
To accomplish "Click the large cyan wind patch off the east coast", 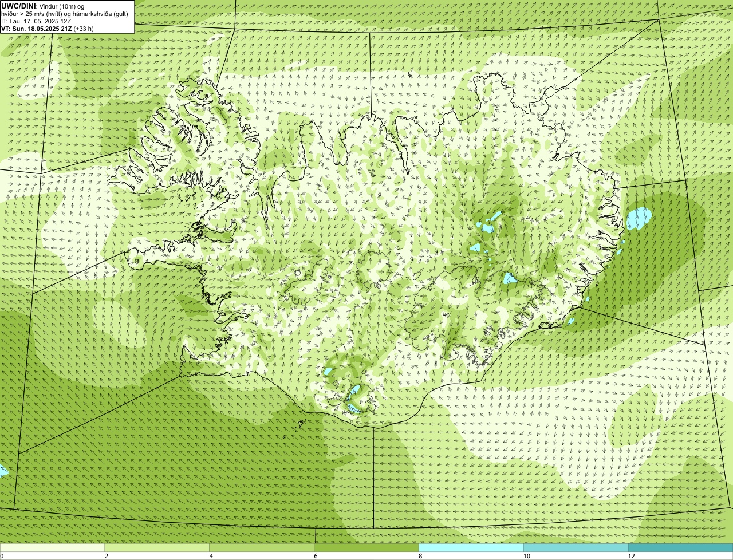I will 639,218.
